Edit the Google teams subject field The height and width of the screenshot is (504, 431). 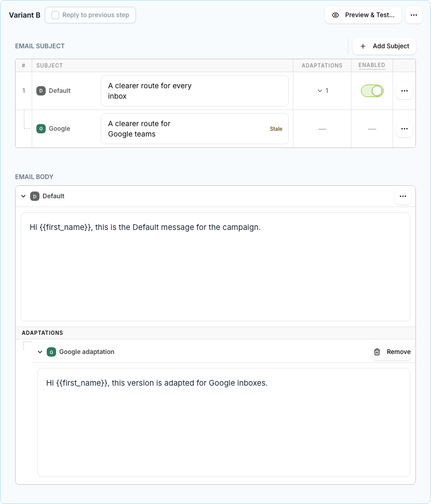(195, 129)
